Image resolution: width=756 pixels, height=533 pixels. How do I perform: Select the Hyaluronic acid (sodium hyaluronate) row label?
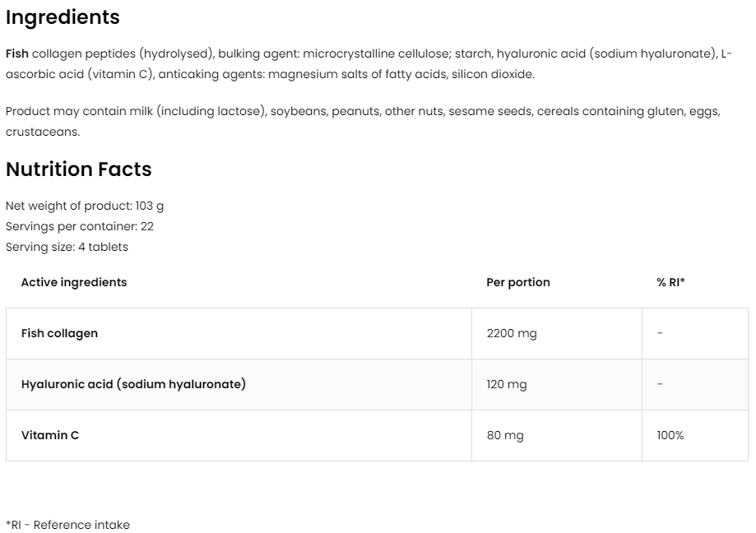pos(133,384)
